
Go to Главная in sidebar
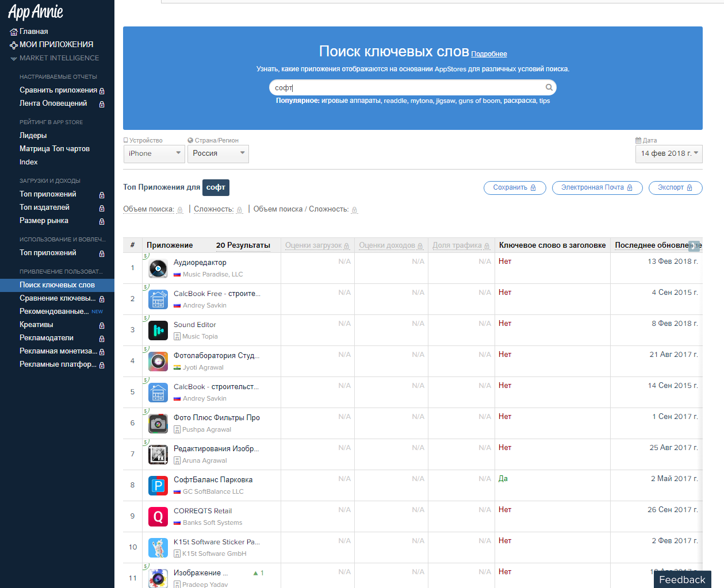click(x=34, y=32)
